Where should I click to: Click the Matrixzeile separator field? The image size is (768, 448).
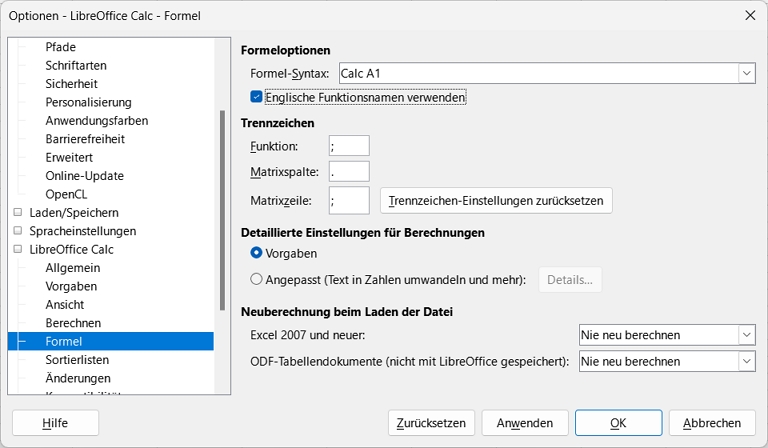(x=349, y=200)
